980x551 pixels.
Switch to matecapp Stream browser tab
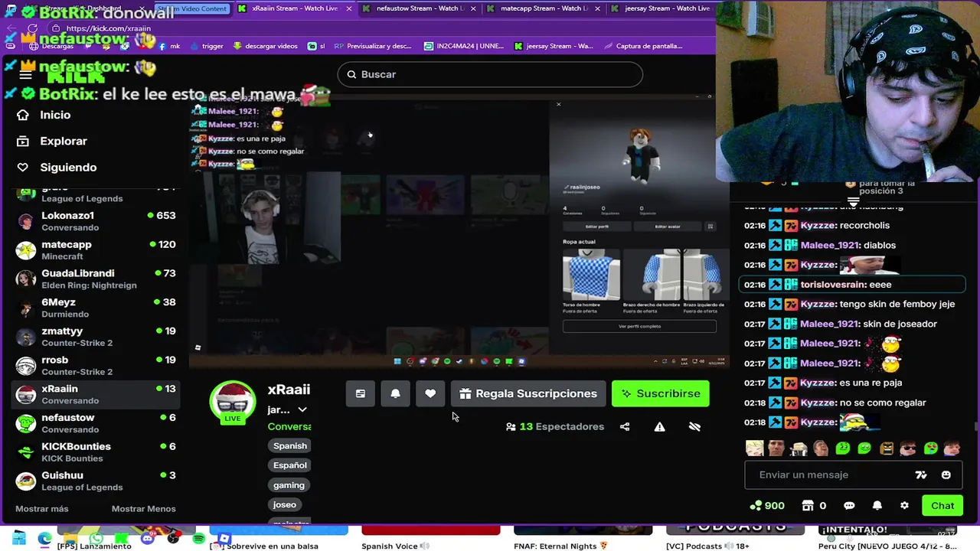(544, 8)
